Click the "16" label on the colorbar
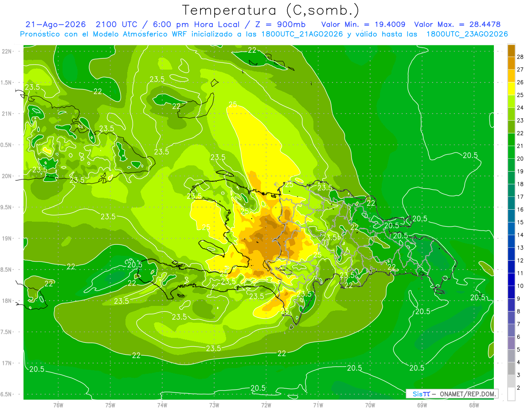The width and height of the screenshot is (532, 411). click(520, 209)
